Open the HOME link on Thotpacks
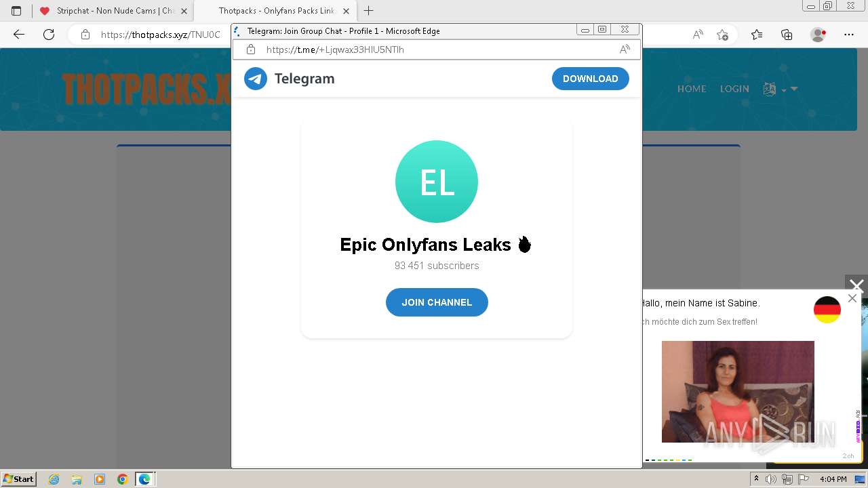868x488 pixels. [x=692, y=89]
